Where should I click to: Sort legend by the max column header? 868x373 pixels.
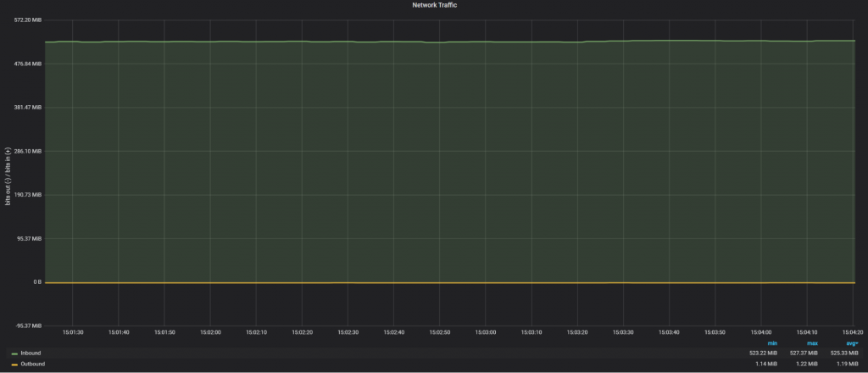tap(812, 342)
